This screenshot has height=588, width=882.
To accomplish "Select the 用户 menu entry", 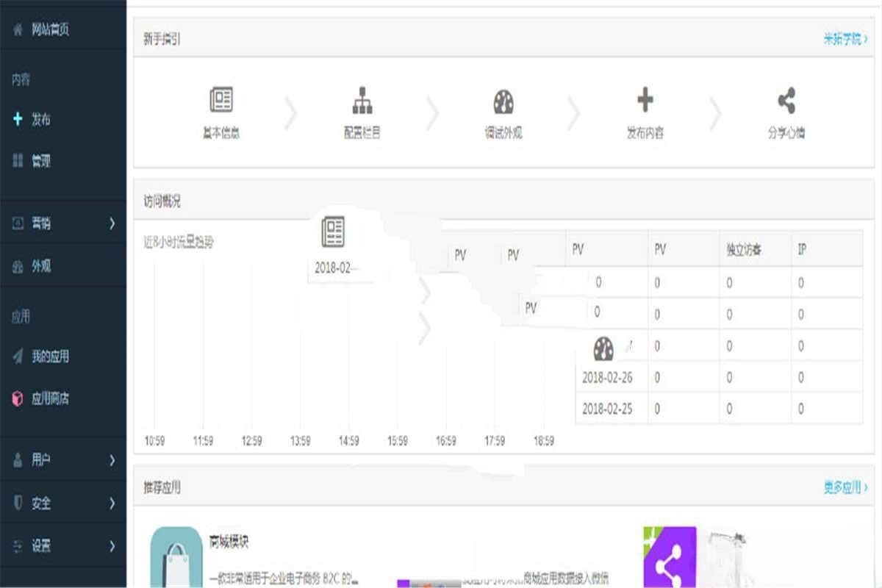I will (42, 460).
